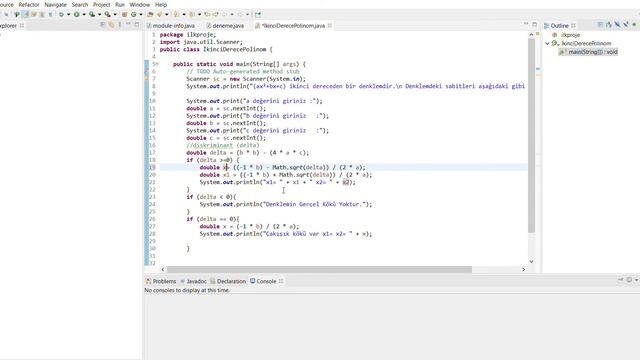Screen dimensions: 640x360
Task: Close the IkinciDerecePolinom.java tab
Action: [x=329, y=25]
